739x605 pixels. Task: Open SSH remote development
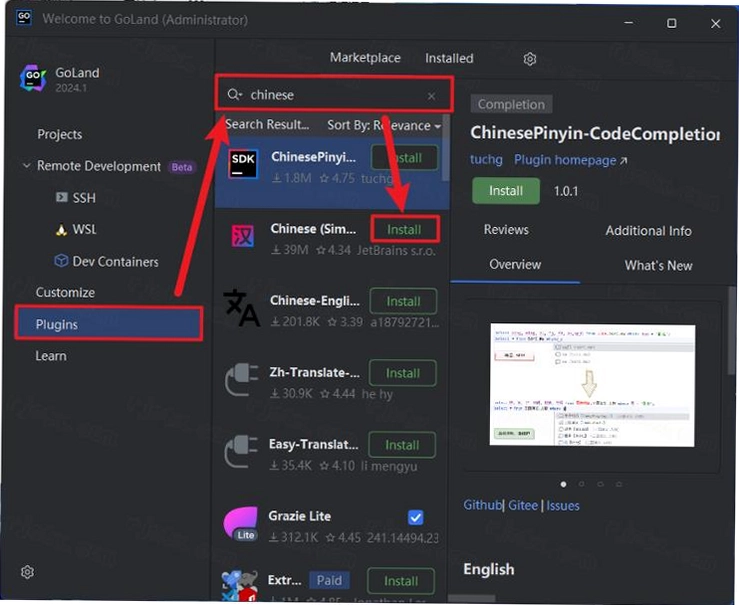coord(84,197)
